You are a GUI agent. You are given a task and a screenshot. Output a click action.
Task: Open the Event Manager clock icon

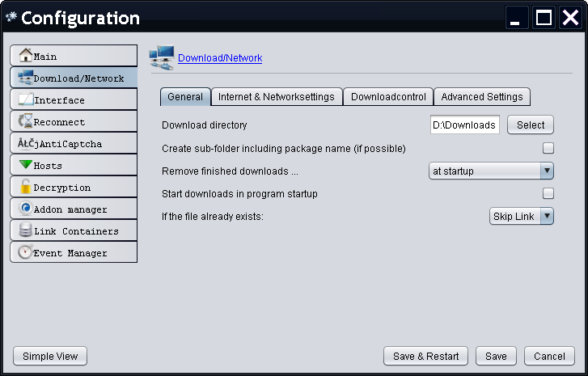click(x=25, y=252)
